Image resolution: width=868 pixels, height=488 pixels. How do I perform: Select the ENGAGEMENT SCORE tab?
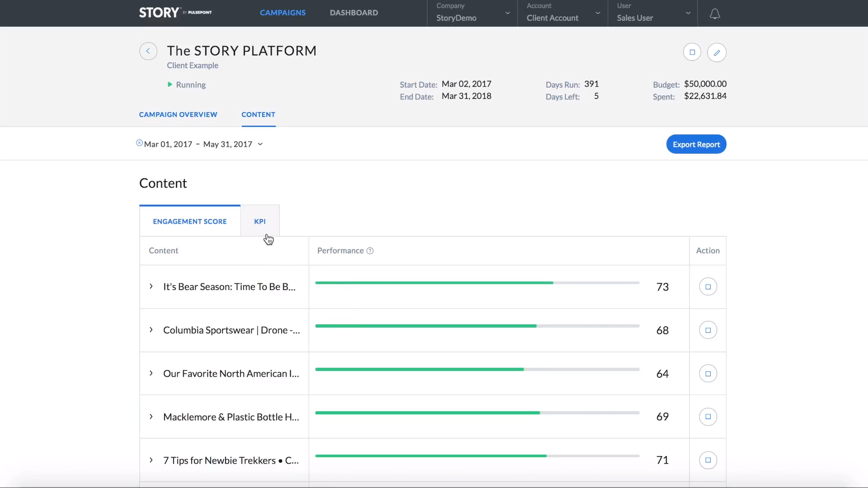190,221
